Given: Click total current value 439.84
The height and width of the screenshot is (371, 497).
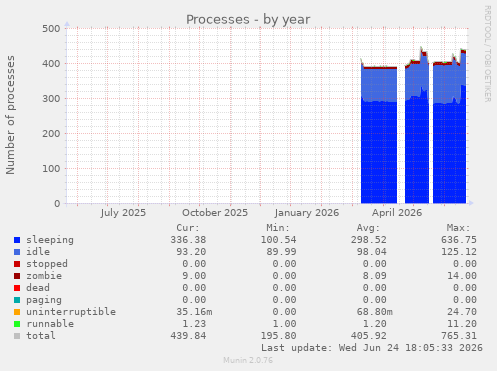Looking at the screenshot, I should click(x=188, y=336).
